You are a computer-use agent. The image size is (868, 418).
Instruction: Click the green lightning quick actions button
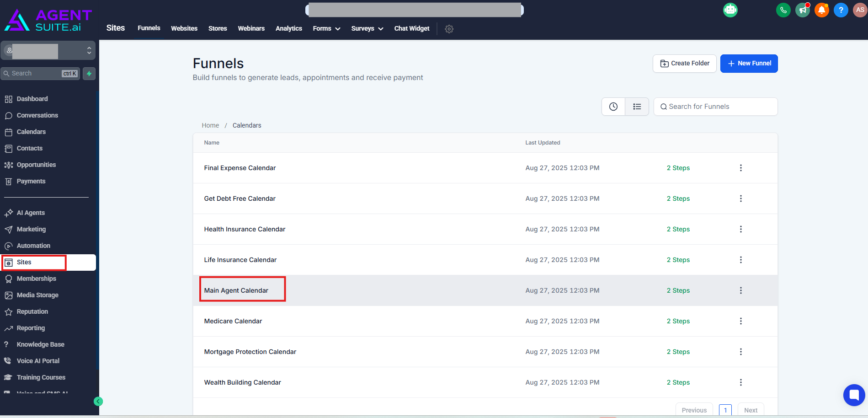(89, 74)
